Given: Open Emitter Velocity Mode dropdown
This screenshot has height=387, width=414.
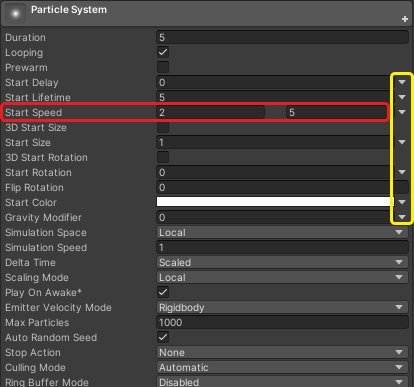Looking at the screenshot, I should [282, 307].
